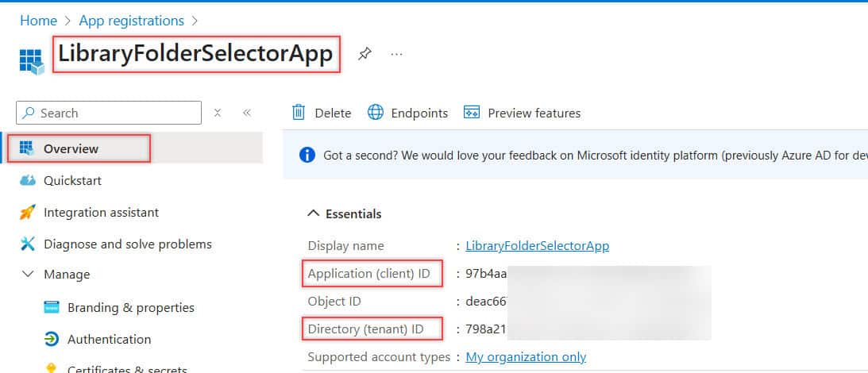The image size is (868, 373).
Task: Click the Manage section label
Action: point(67,275)
